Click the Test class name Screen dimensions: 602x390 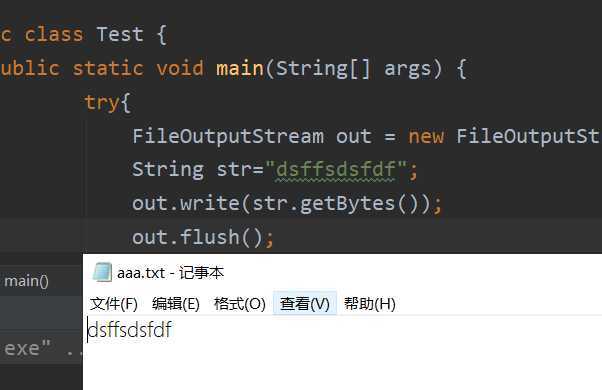click(120, 35)
